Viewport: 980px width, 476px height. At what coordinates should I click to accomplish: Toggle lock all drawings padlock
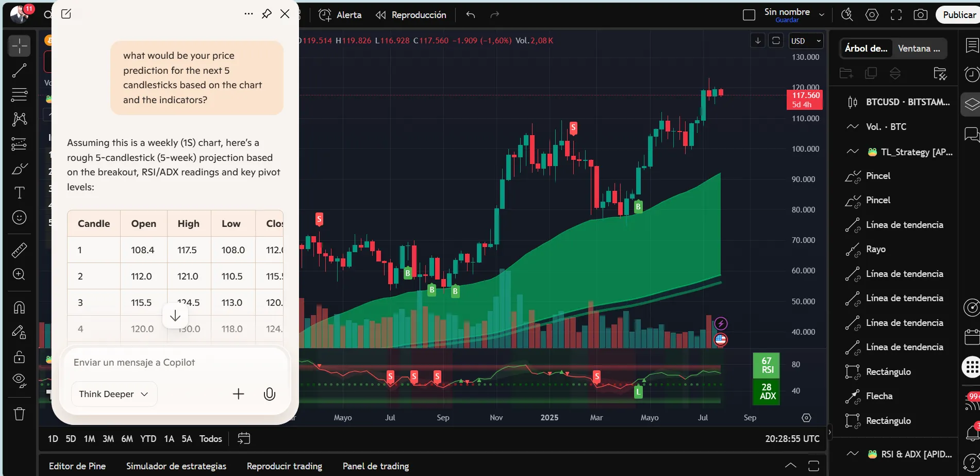pos(19,357)
